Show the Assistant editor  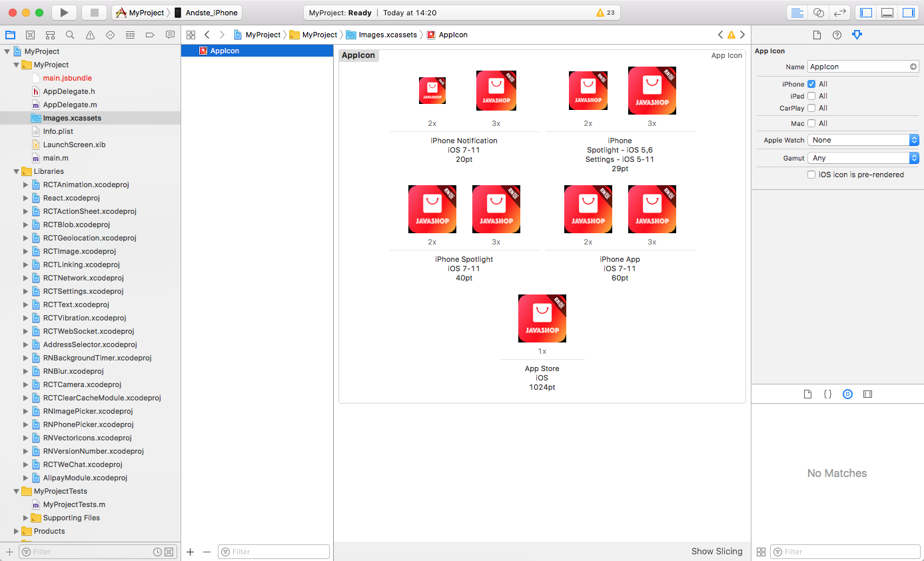click(818, 13)
